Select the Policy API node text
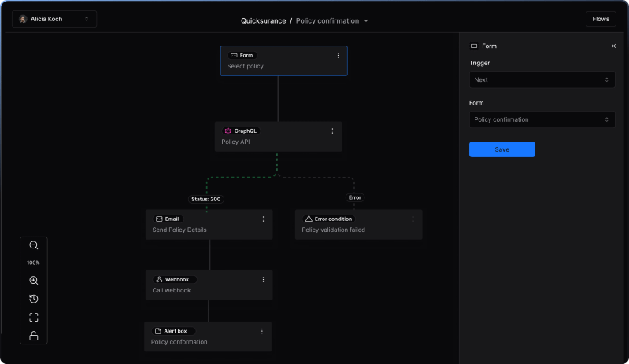This screenshot has width=629, height=364. click(235, 142)
